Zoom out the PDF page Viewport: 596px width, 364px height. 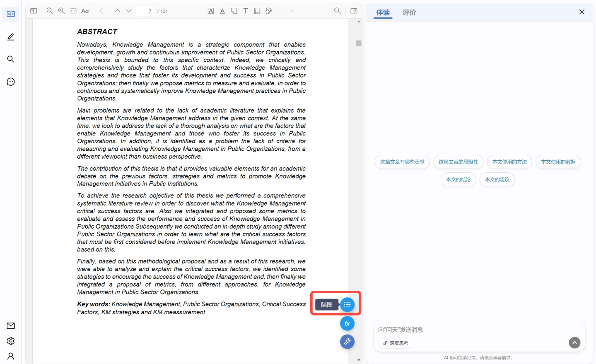tap(50, 11)
